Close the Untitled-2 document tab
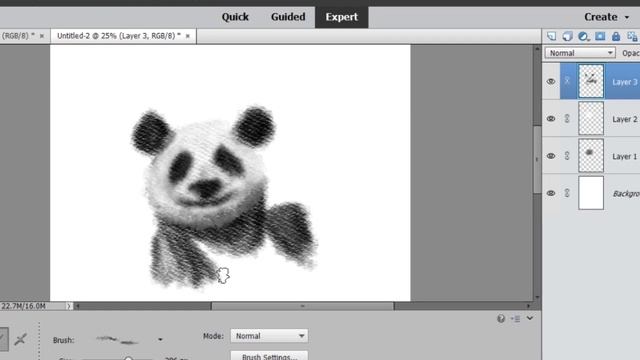 point(188,36)
